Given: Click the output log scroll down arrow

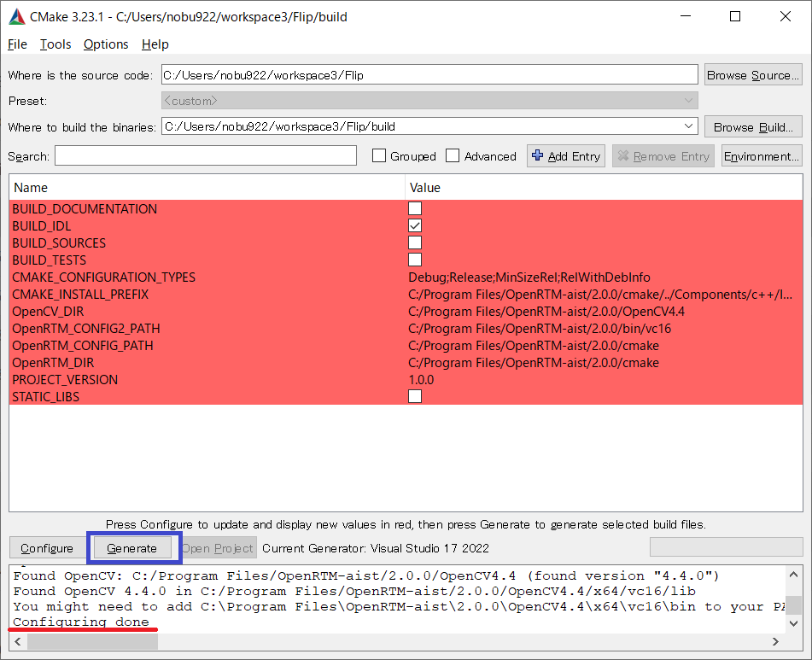Looking at the screenshot, I should click(x=793, y=622).
